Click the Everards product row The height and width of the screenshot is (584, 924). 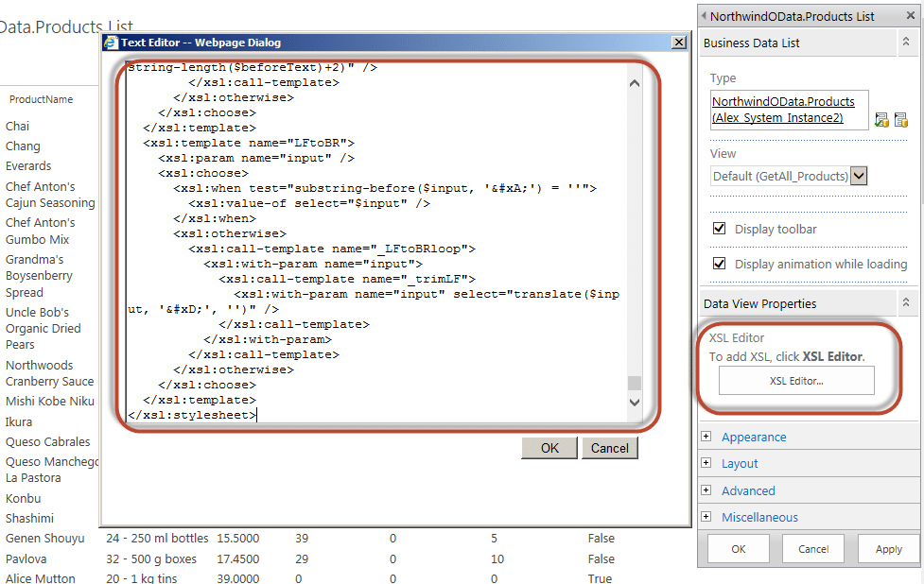28,166
